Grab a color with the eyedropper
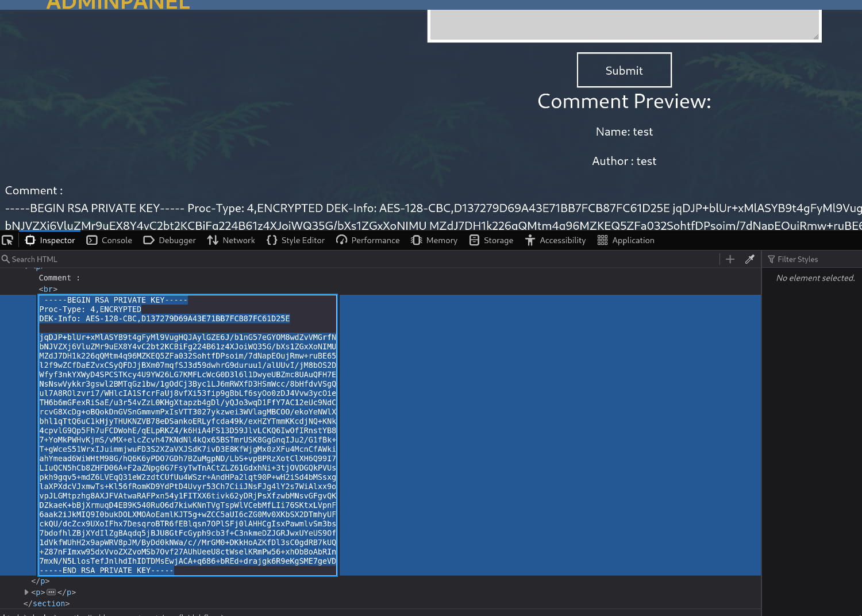 tap(749, 259)
